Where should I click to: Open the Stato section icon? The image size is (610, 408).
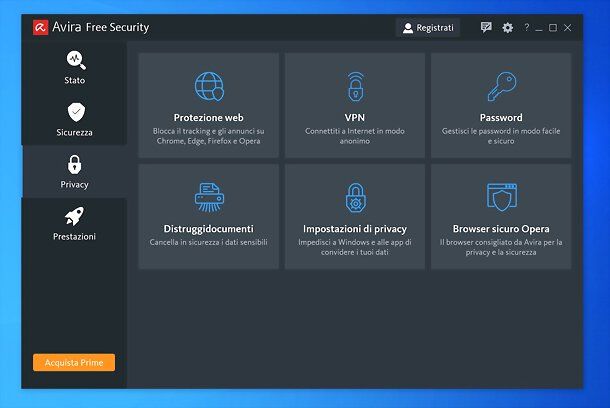click(x=76, y=60)
